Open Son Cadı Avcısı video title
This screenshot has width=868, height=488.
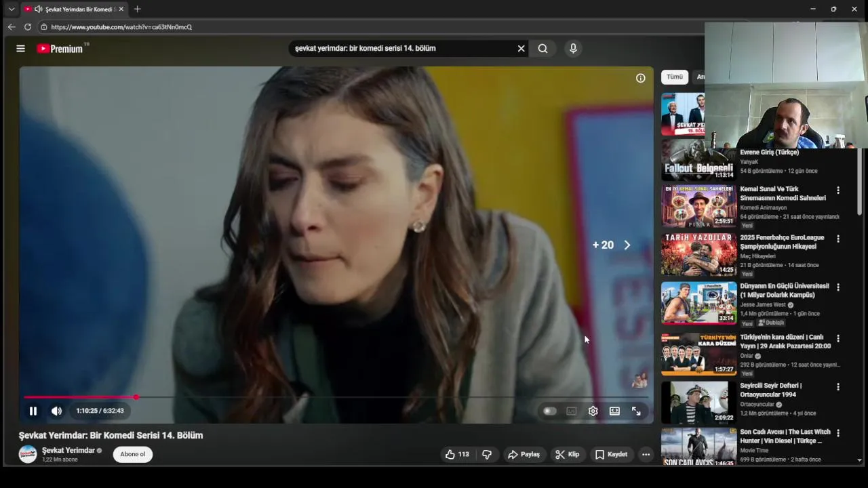tap(785, 436)
